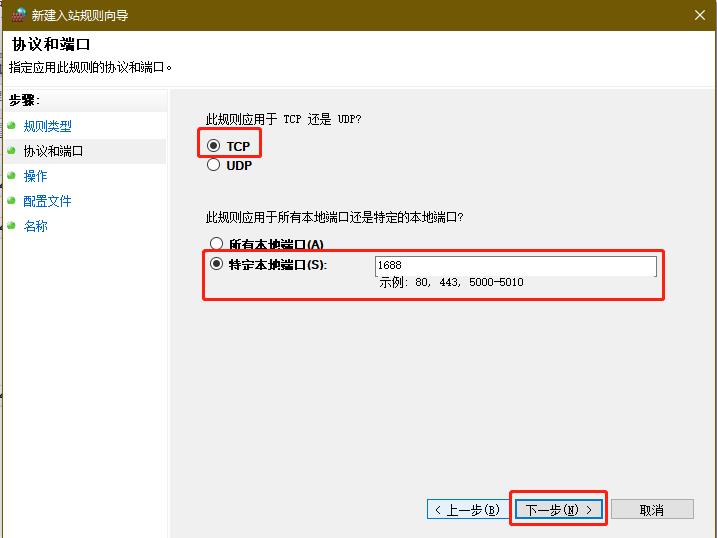
Task: Click the green bullet beside 名称
Action: 12,226
